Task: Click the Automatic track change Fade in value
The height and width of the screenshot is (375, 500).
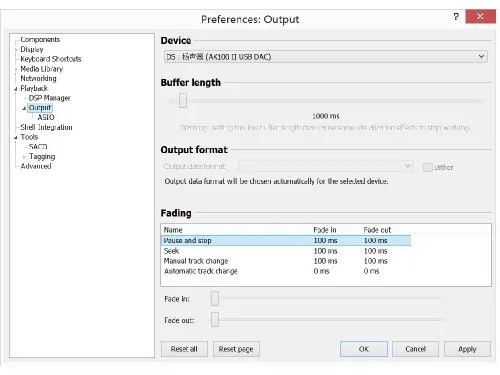Action: 321,271
